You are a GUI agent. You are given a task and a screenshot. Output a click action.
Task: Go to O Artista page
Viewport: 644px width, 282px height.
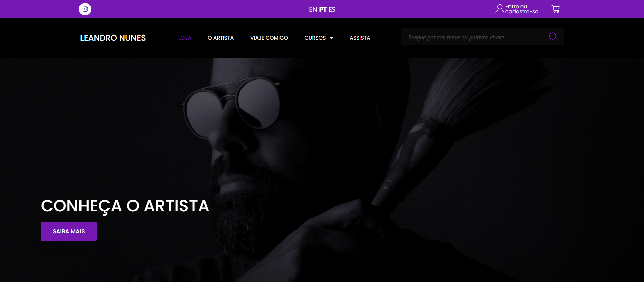coord(221,38)
